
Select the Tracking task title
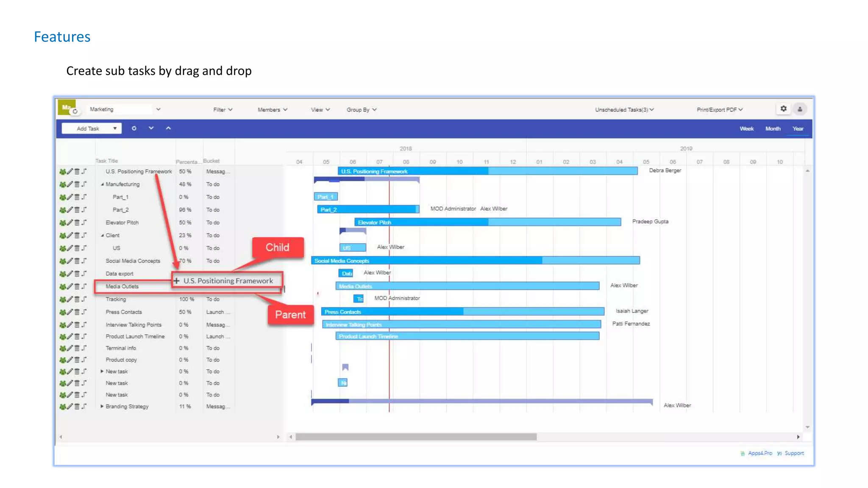[116, 299]
